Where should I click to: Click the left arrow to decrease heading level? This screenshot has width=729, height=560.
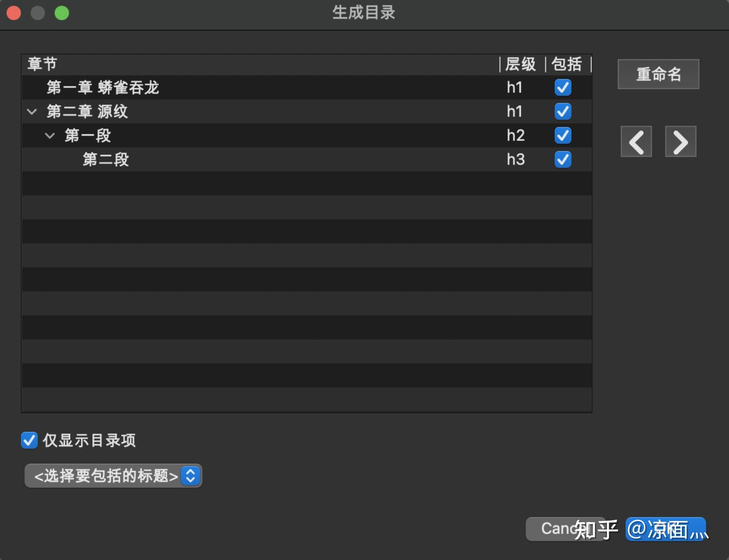pyautogui.click(x=636, y=142)
